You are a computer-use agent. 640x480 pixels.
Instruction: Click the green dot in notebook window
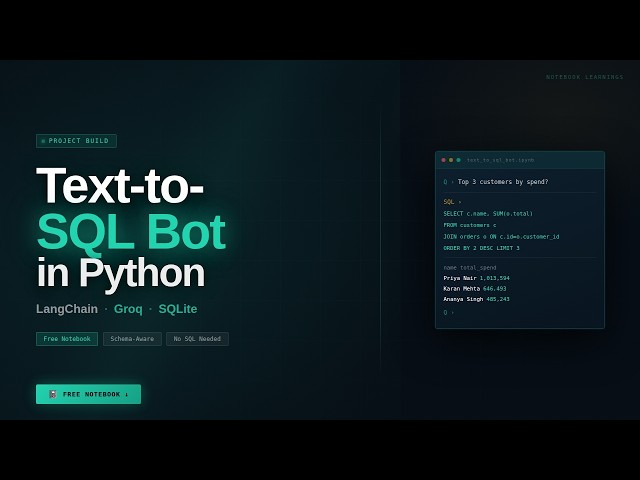point(458,160)
